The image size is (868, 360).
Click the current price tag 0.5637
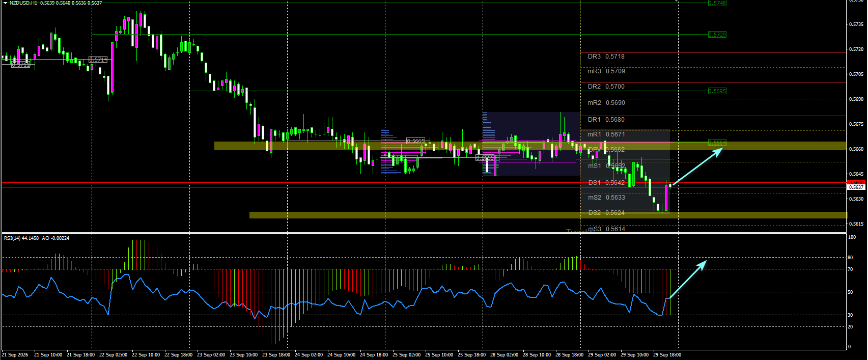[x=856, y=187]
